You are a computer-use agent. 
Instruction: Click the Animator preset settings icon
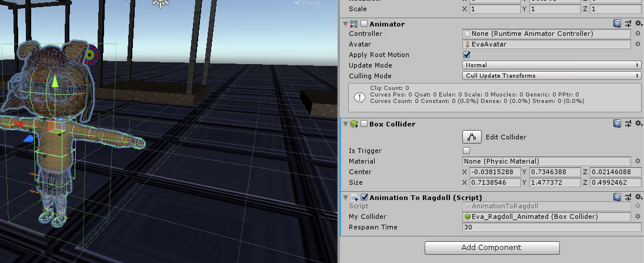[628, 24]
